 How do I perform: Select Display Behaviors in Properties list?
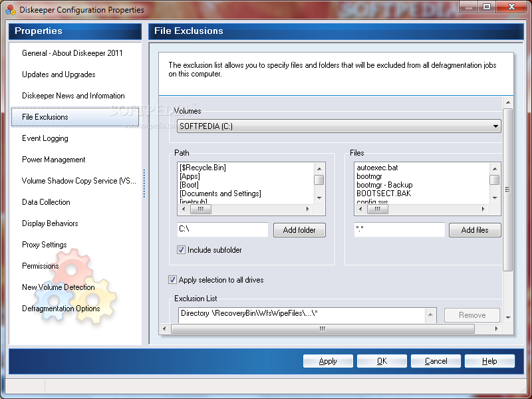click(x=50, y=223)
